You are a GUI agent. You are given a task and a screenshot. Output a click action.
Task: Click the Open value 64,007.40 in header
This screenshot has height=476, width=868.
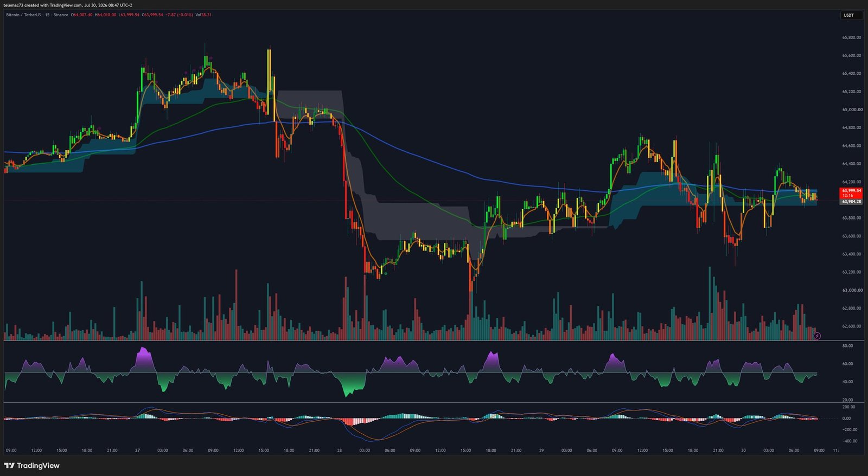(81, 15)
